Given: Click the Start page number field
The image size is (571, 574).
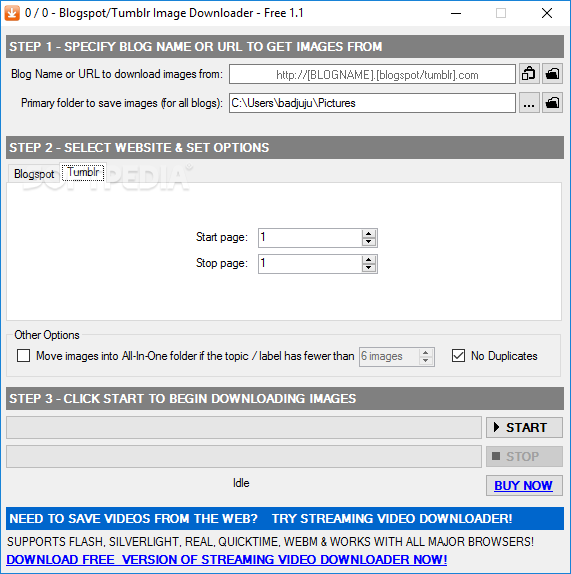Looking at the screenshot, I should click(x=310, y=238).
